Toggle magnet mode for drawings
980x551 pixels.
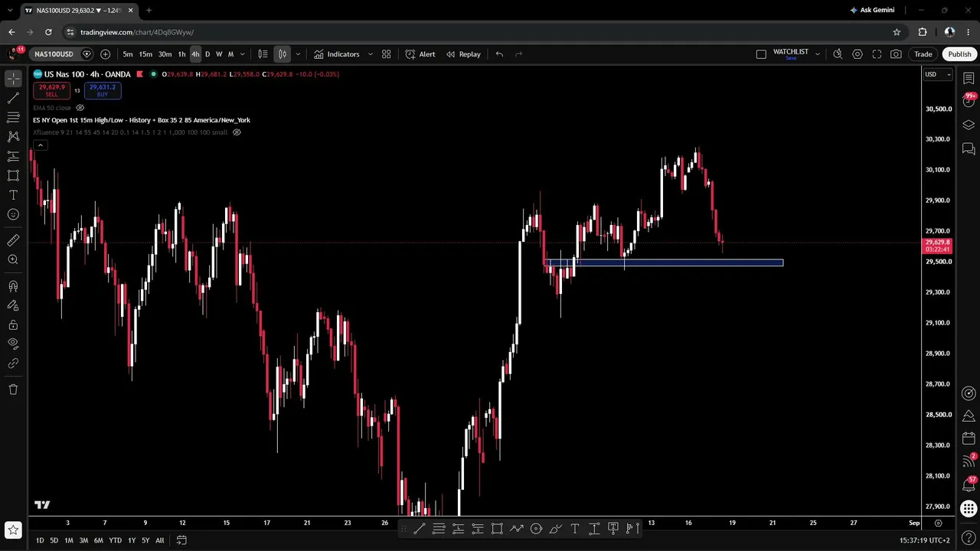[x=13, y=286]
